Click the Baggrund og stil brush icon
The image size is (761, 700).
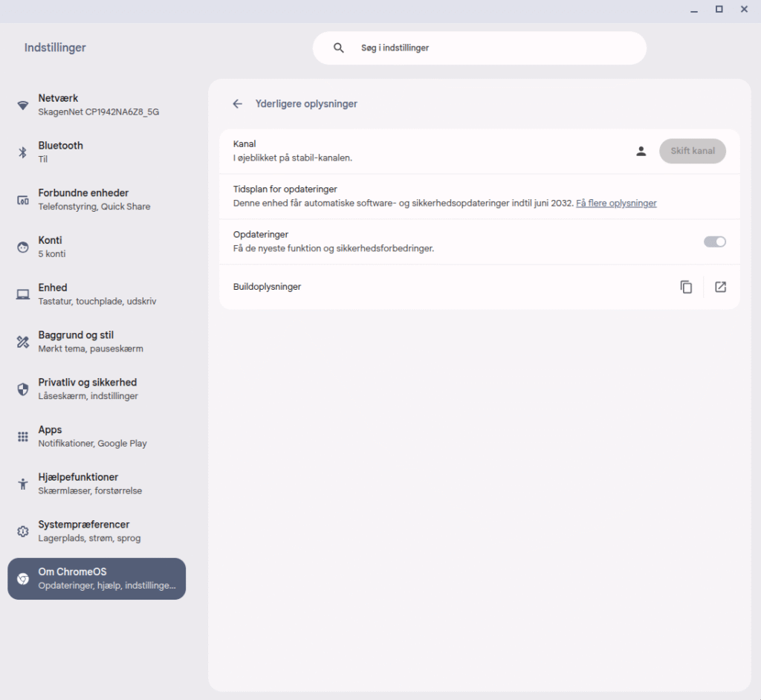click(22, 341)
